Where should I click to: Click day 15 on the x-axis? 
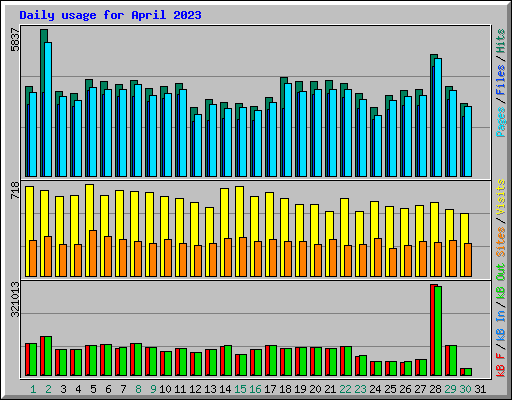(240, 389)
